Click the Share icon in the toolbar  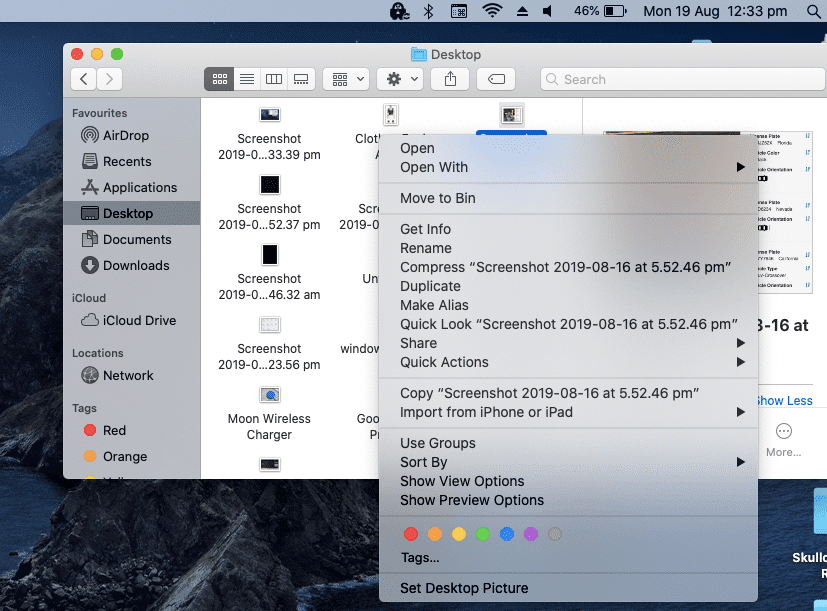coord(449,79)
